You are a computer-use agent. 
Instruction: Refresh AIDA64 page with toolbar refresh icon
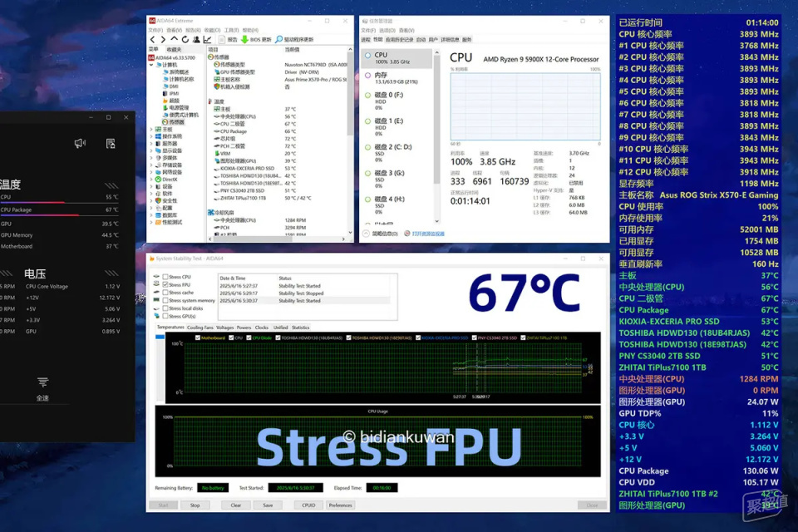click(185, 39)
